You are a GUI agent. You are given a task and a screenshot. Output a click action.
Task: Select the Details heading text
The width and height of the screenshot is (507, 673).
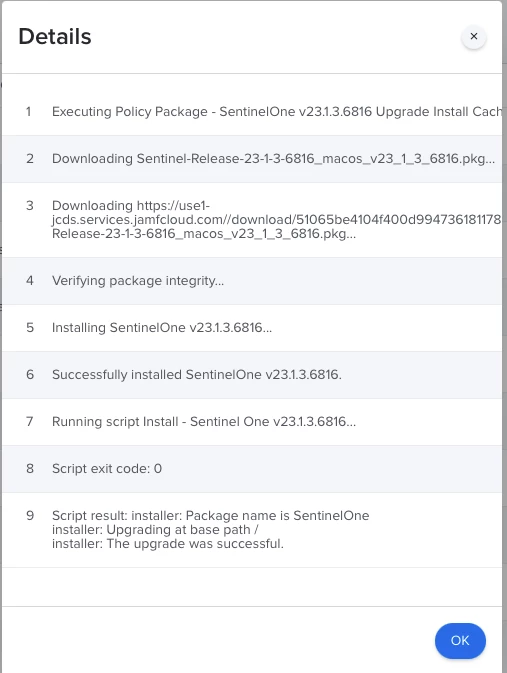pyautogui.click(x=55, y=36)
